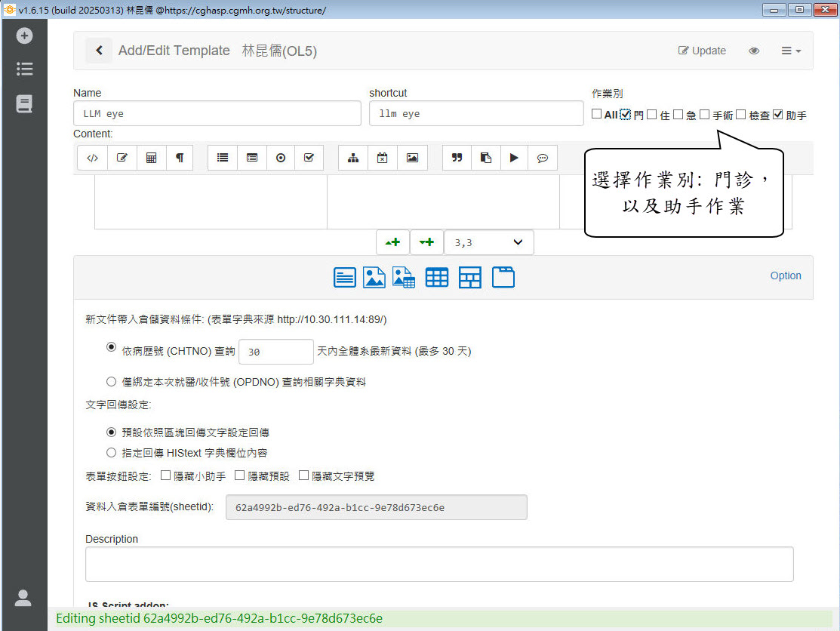Insert a paragraph using the pilcrow icon
The image size is (840, 631).
(180, 159)
